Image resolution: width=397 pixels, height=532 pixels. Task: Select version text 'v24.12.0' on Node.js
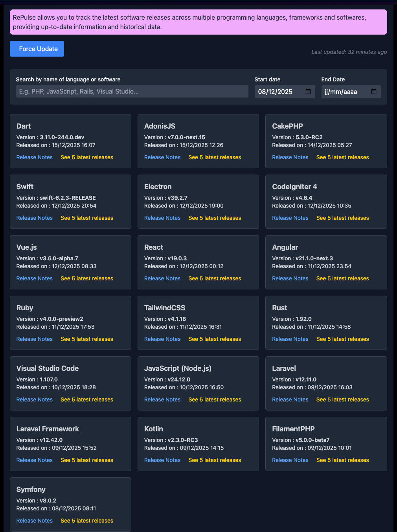tap(179, 379)
